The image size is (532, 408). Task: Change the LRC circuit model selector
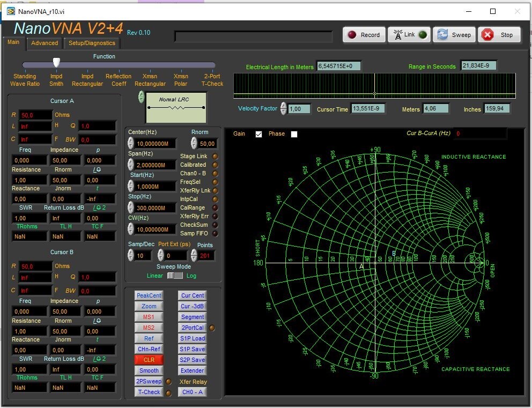coord(141,98)
